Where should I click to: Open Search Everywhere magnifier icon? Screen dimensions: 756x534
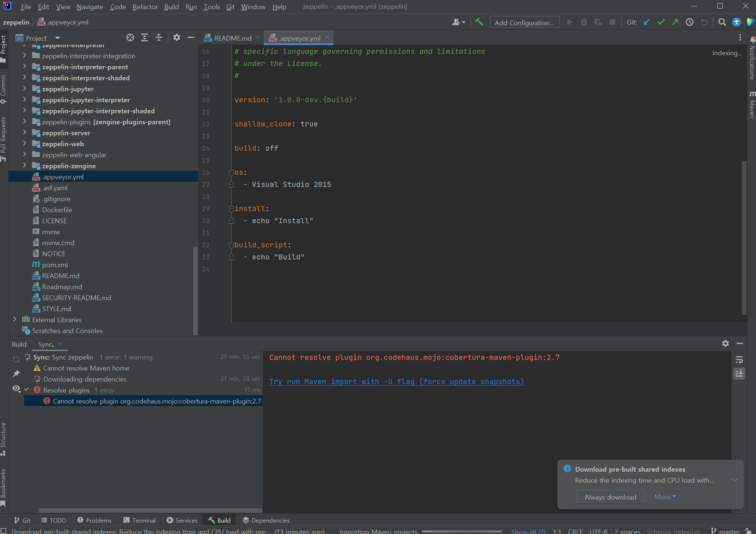point(722,22)
